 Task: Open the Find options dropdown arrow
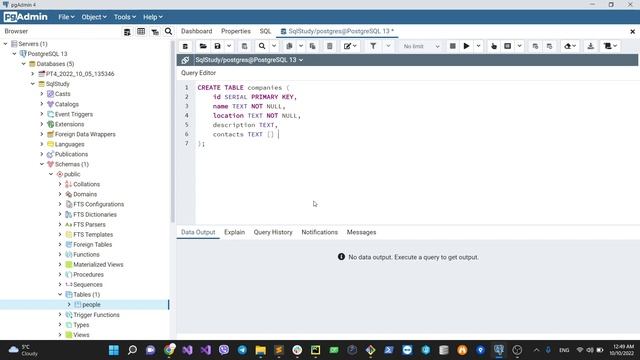pos(274,46)
